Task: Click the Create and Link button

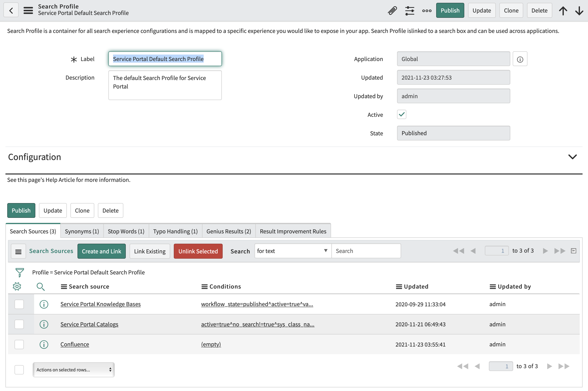Action: 101,251
